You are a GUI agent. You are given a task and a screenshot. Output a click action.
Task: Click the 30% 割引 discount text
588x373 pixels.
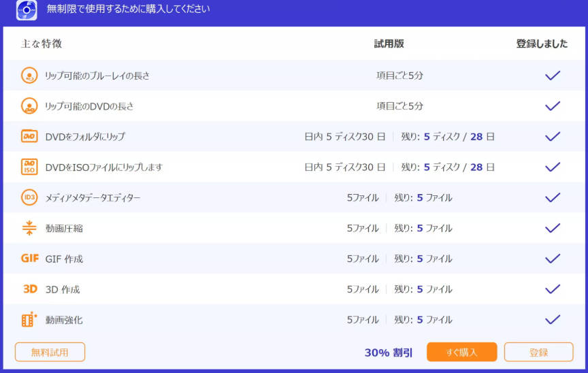(389, 353)
